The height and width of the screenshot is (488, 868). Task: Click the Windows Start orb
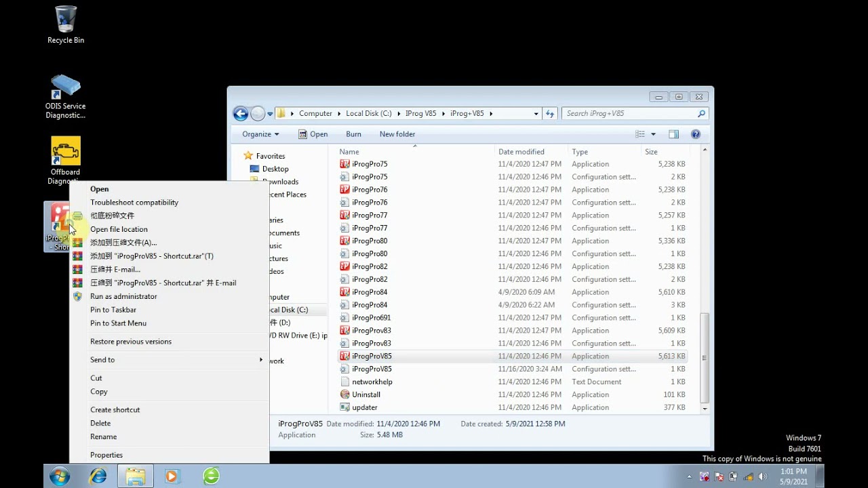[60, 476]
